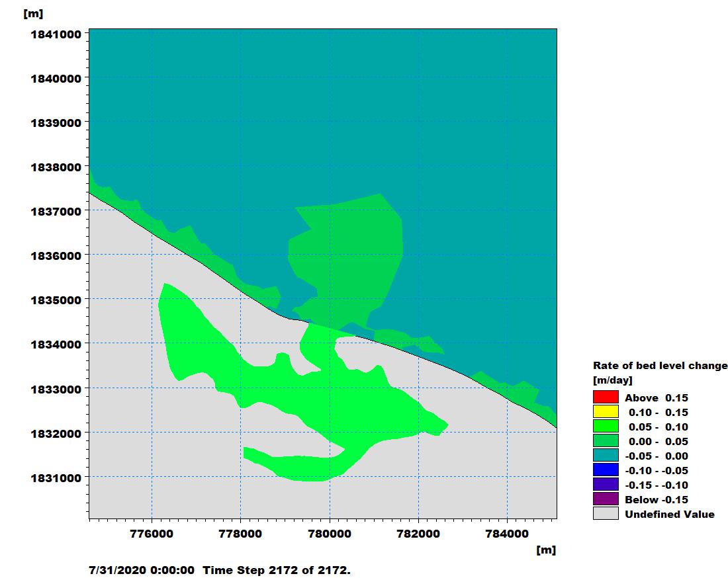Click the Below -0.15 legend label
Viewport: 728px width, 578px height.
pos(657,499)
